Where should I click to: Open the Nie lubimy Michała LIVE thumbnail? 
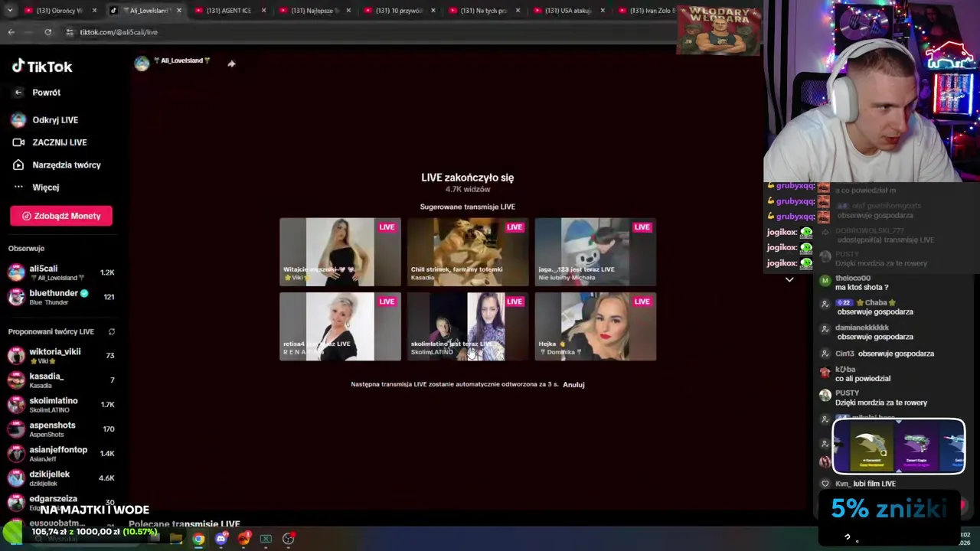595,252
